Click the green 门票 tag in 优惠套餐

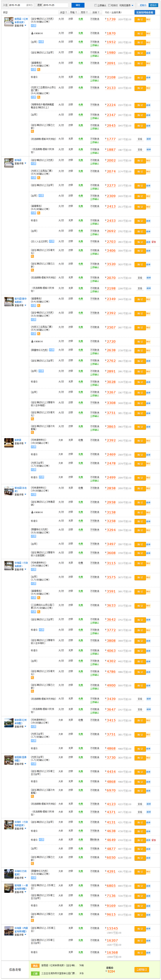tap(35, 973)
